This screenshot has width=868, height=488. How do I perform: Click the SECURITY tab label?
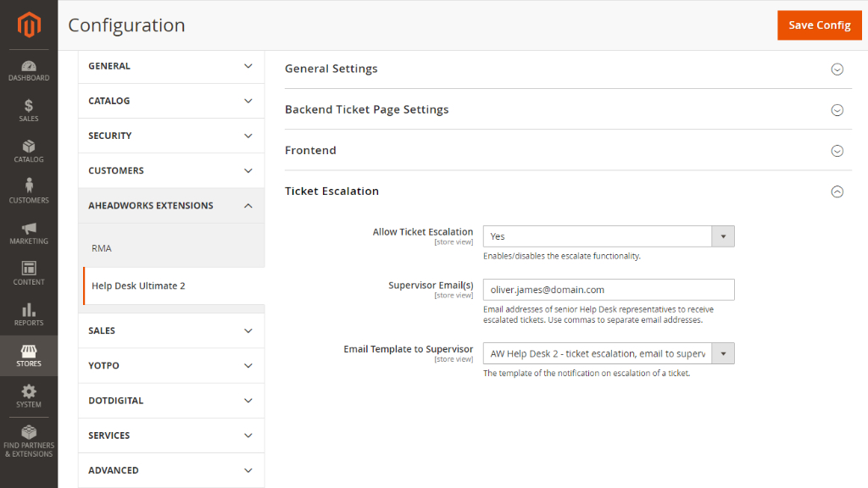tap(110, 136)
